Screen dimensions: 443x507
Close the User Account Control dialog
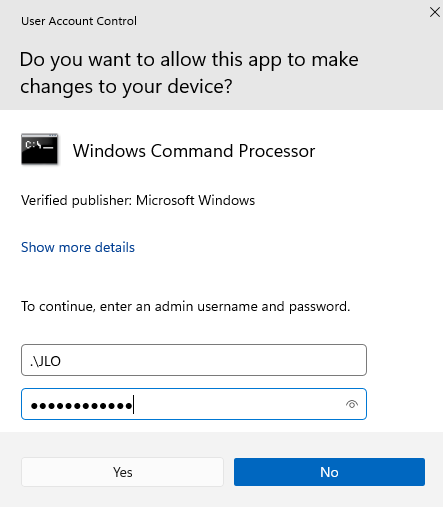click(x=434, y=12)
